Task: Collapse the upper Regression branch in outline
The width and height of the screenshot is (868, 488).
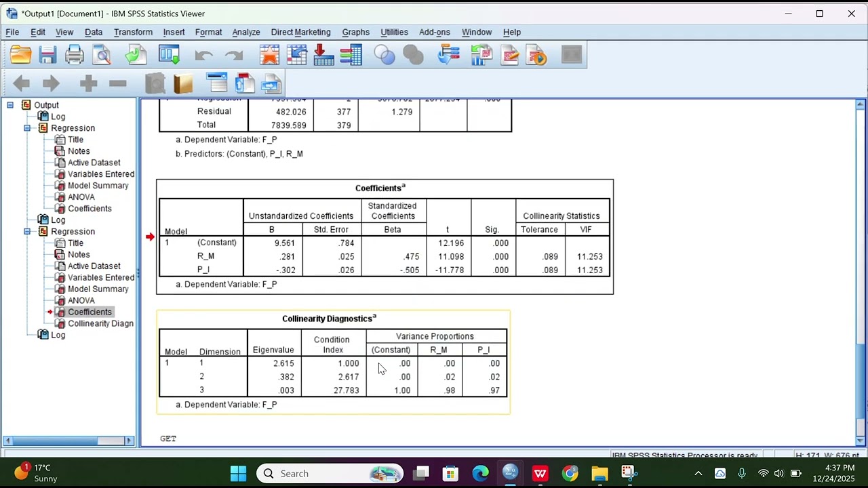Action: point(27,128)
